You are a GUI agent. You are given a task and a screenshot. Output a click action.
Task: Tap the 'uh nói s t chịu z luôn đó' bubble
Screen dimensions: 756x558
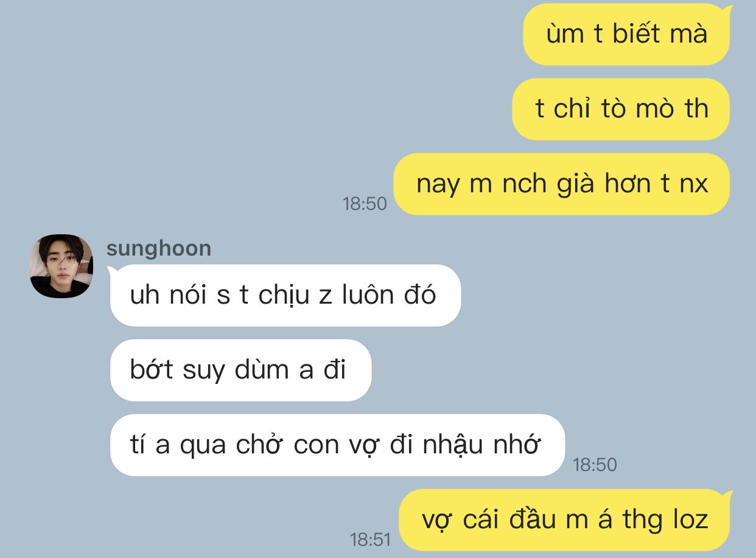pyautogui.click(x=285, y=295)
